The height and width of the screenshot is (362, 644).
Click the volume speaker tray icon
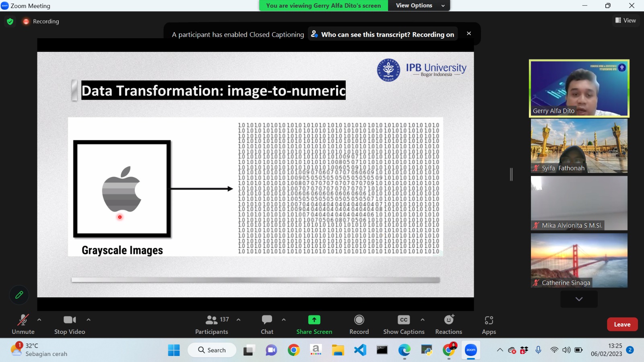(x=566, y=350)
